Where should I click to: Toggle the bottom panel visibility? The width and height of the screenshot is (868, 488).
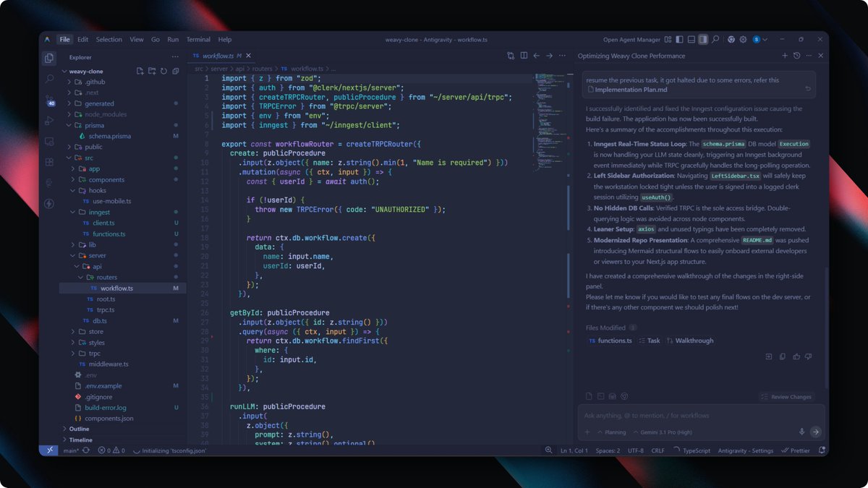(x=692, y=39)
